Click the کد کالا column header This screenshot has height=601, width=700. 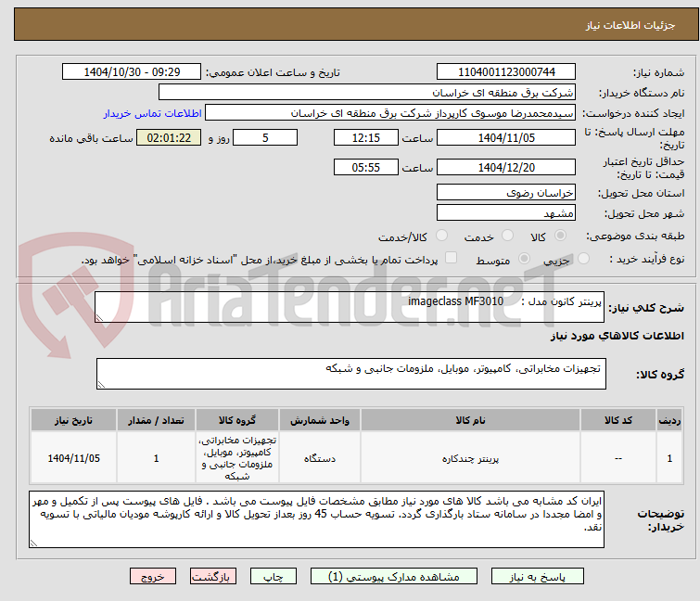coord(618,420)
